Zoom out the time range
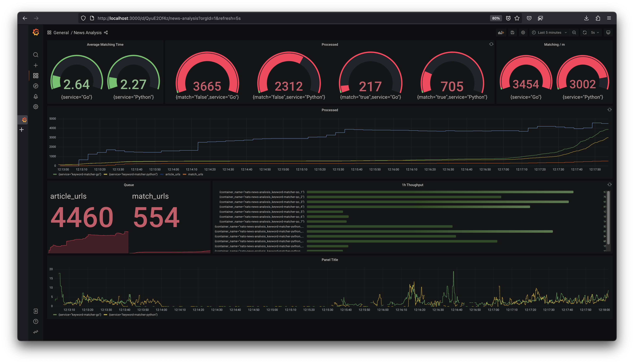 tap(574, 32)
